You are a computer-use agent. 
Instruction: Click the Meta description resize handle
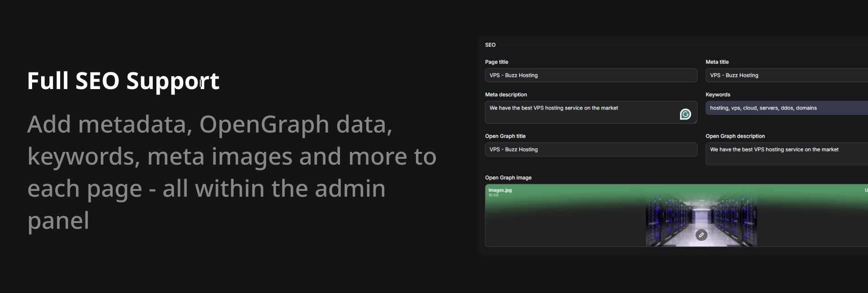pos(695,122)
